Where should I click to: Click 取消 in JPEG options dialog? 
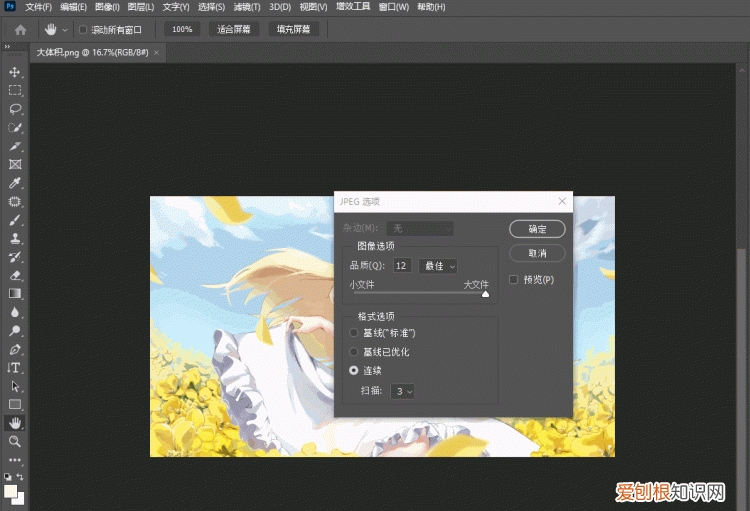[x=537, y=253]
